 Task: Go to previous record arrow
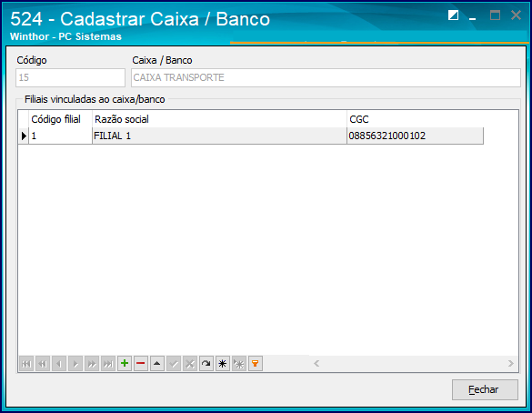pos(59,364)
